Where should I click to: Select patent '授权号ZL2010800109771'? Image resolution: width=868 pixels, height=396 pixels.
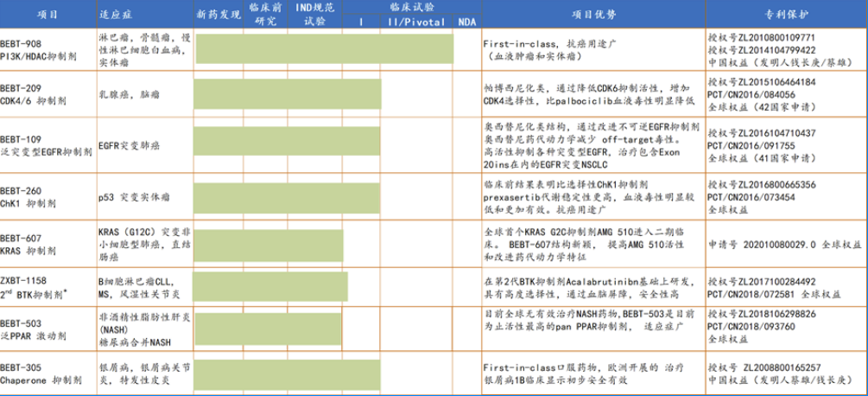coord(762,38)
